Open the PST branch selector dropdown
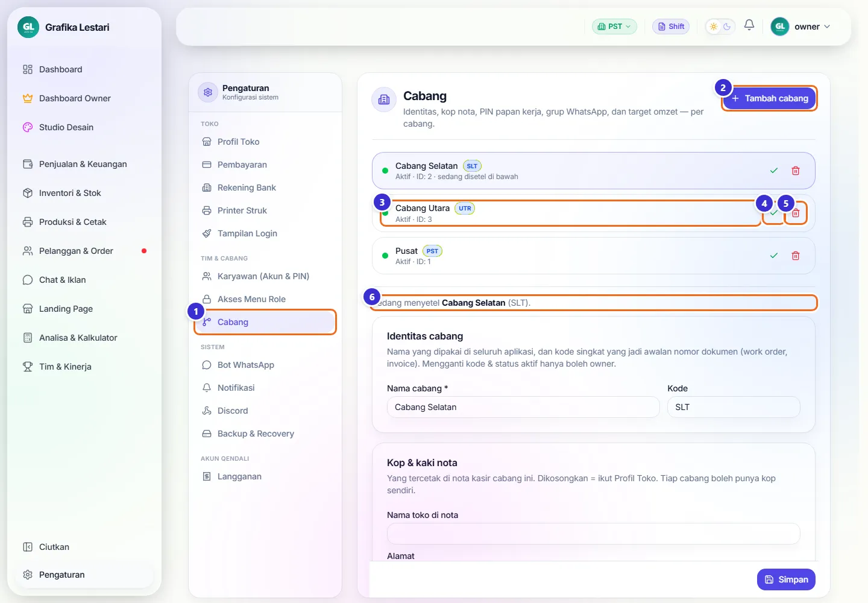 614,27
